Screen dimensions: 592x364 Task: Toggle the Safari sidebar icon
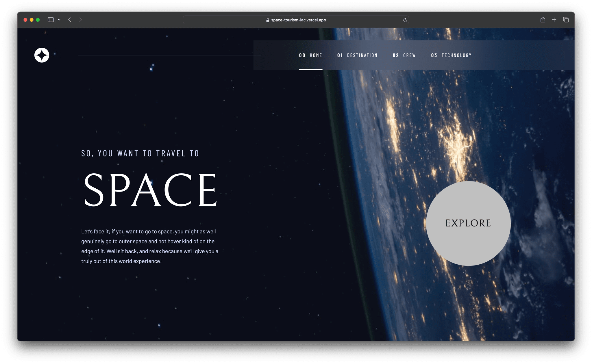(x=50, y=20)
